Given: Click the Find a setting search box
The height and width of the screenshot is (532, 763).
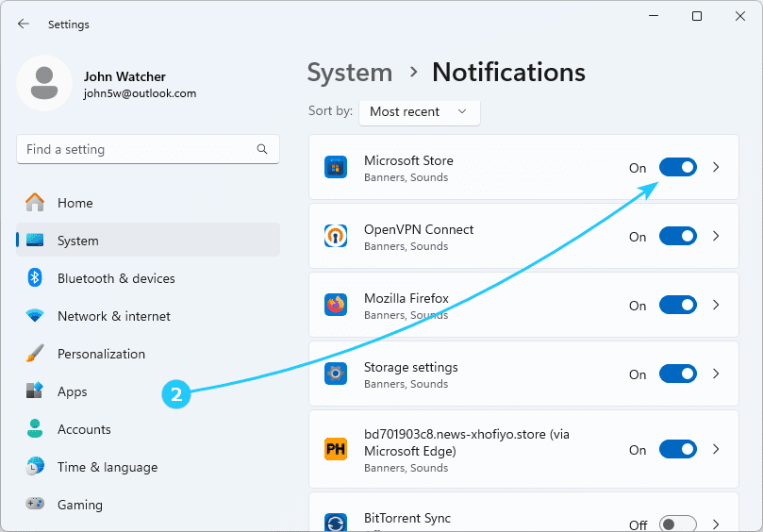Looking at the screenshot, I should (x=137, y=149).
